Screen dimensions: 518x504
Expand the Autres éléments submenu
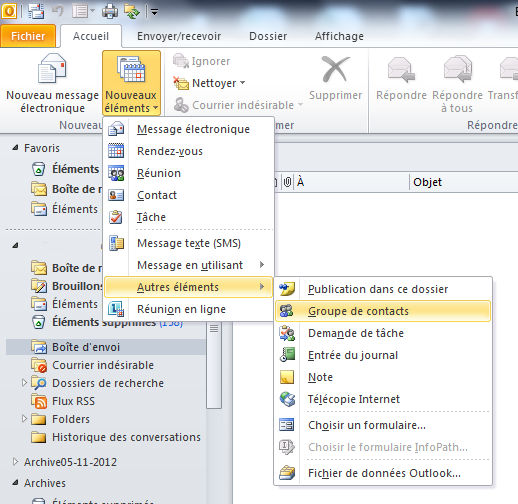click(189, 287)
